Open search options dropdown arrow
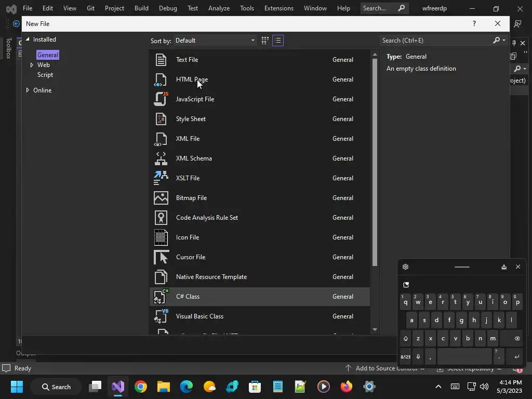 [x=504, y=41]
